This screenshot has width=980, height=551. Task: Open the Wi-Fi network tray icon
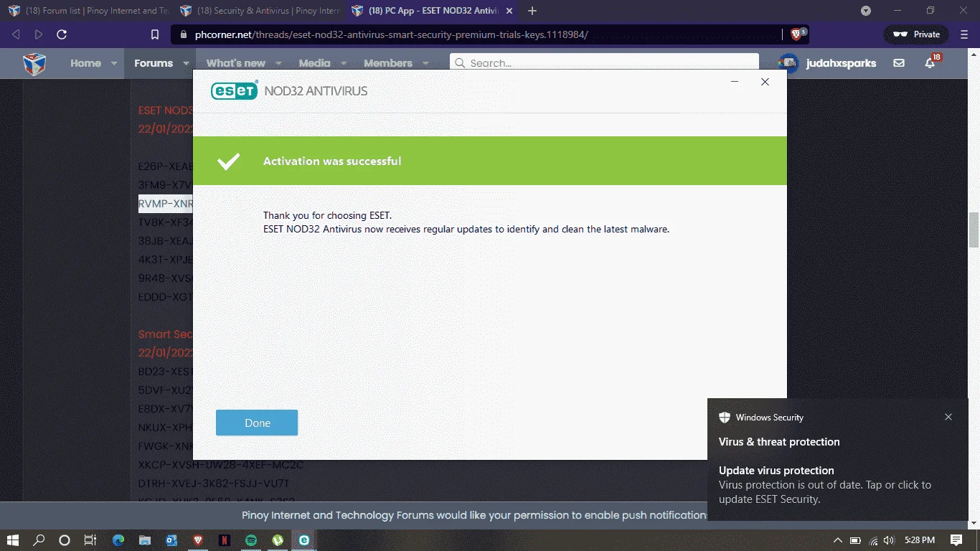point(873,540)
